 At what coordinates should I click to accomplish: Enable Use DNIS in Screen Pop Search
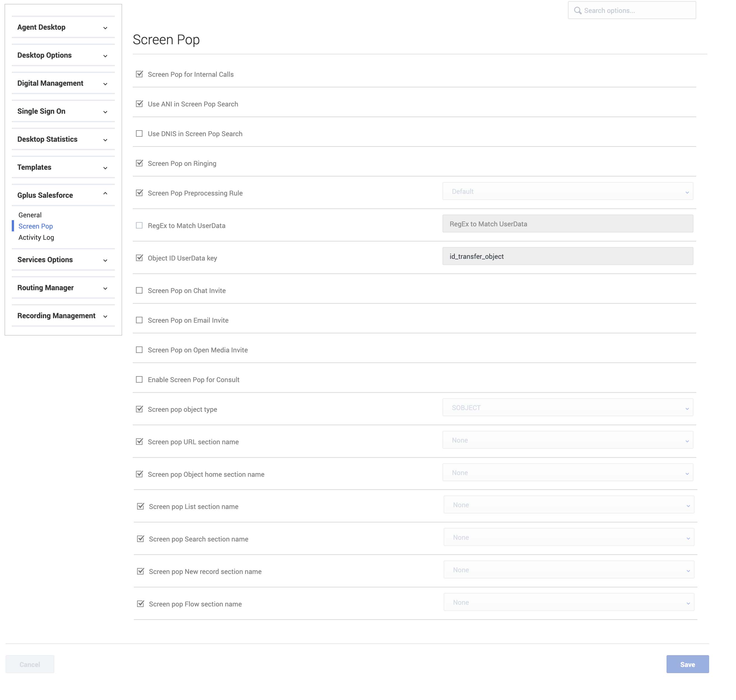[x=139, y=134]
